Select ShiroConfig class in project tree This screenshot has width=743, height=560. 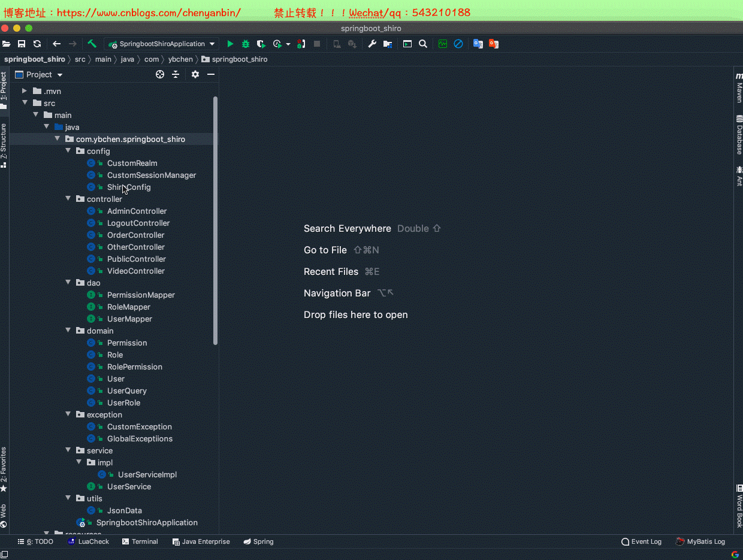[129, 187]
